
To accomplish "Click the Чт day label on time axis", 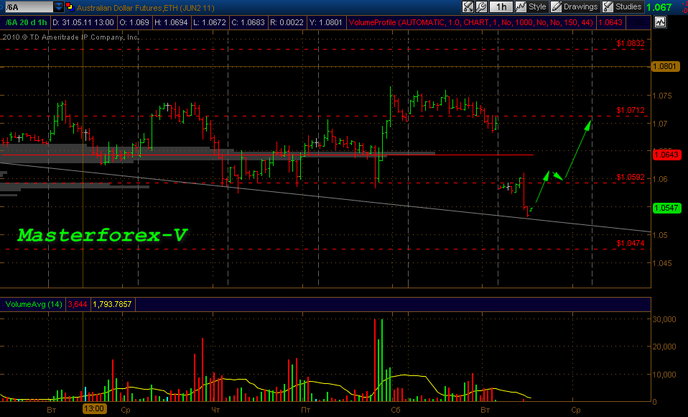I will [x=215, y=410].
